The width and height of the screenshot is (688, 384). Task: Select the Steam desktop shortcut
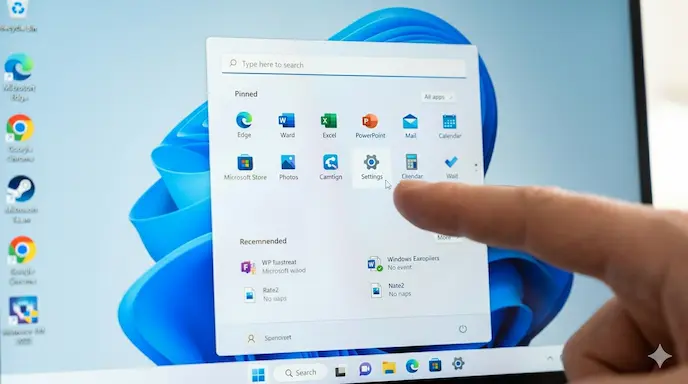[x=21, y=199]
